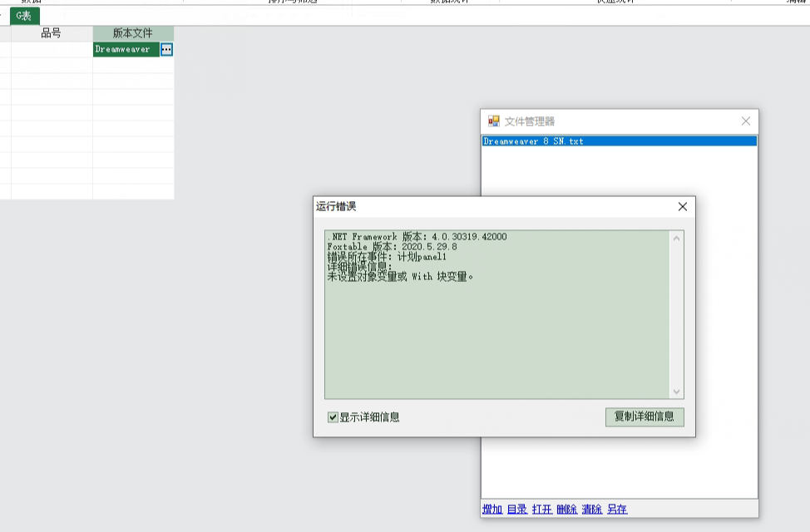Image resolution: width=810 pixels, height=532 pixels.
Task: Select the 品号 column header
Action: pos(52,33)
